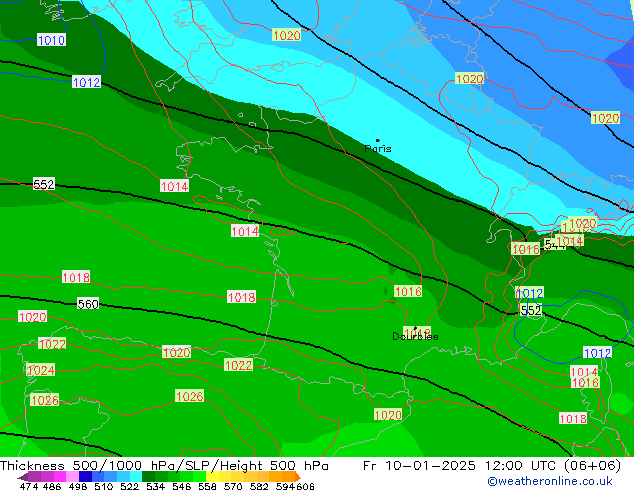Click the 510 legend value

coord(104,486)
